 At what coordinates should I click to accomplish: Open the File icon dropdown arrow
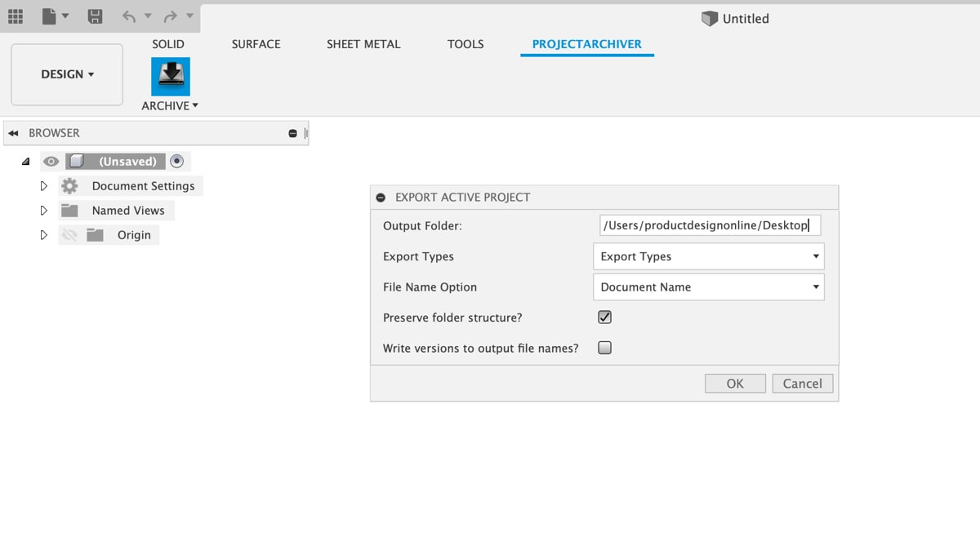click(x=65, y=16)
